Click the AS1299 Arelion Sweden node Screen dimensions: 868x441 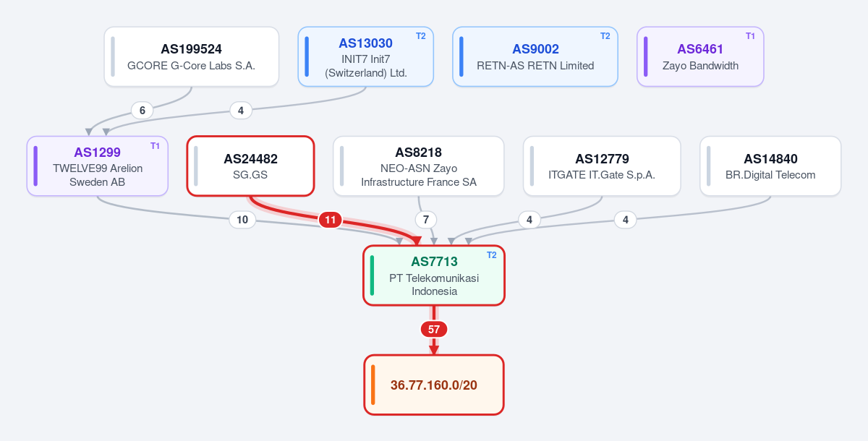click(98, 166)
